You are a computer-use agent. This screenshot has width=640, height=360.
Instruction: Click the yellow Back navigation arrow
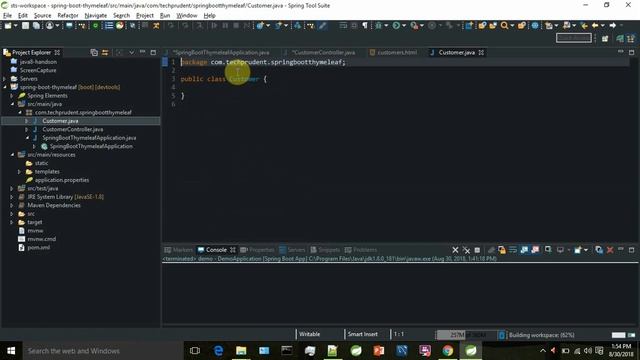[x=595, y=26]
